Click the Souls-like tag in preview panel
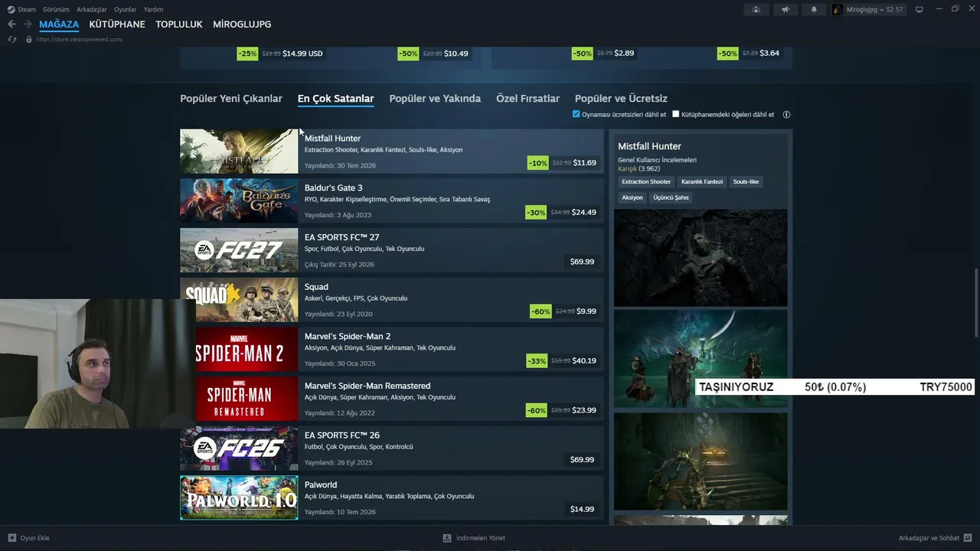The image size is (980, 551). click(746, 182)
